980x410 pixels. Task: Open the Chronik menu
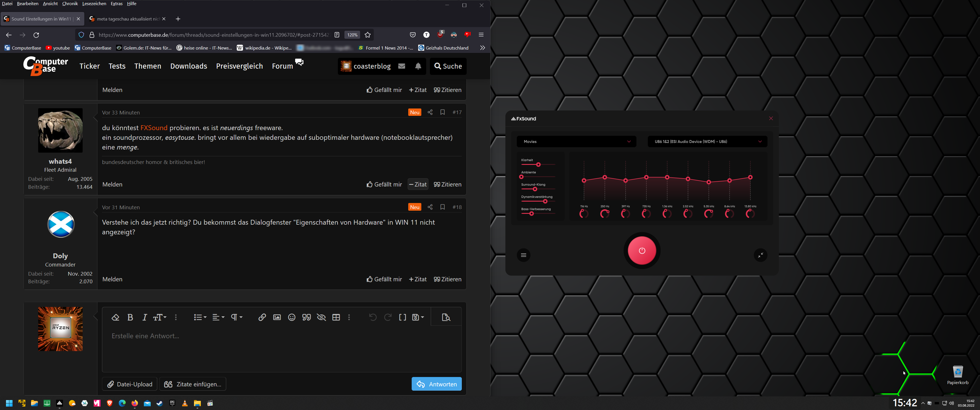pos(70,4)
